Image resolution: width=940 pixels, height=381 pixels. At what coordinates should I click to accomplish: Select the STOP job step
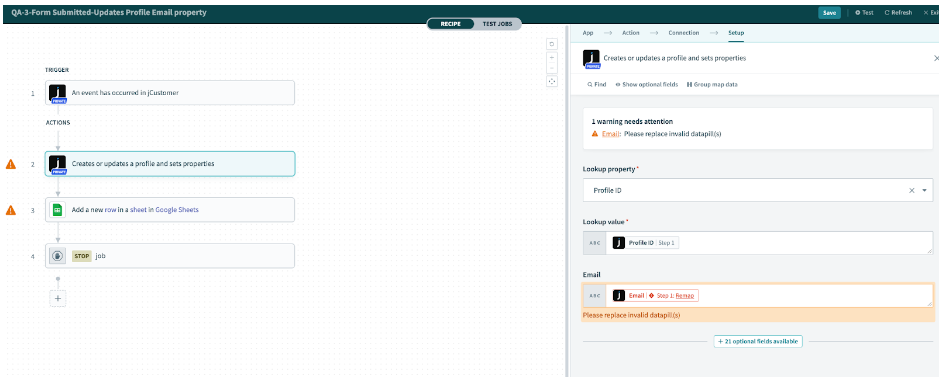[x=170, y=256]
